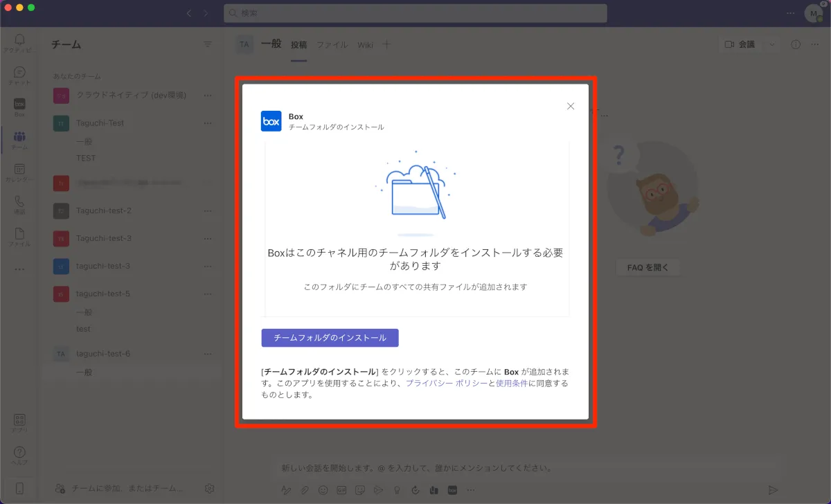Image resolution: width=831 pixels, height=504 pixels.
Task: Open the teams list filter icon
Action: click(x=208, y=44)
